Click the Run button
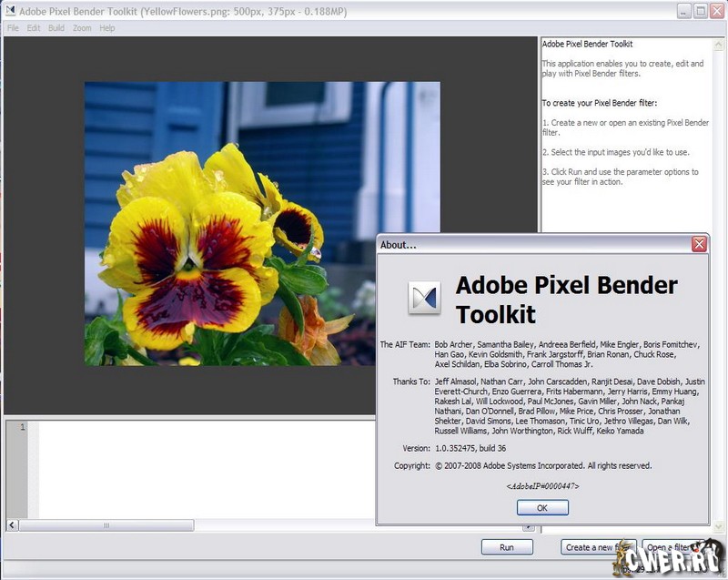 click(507, 547)
